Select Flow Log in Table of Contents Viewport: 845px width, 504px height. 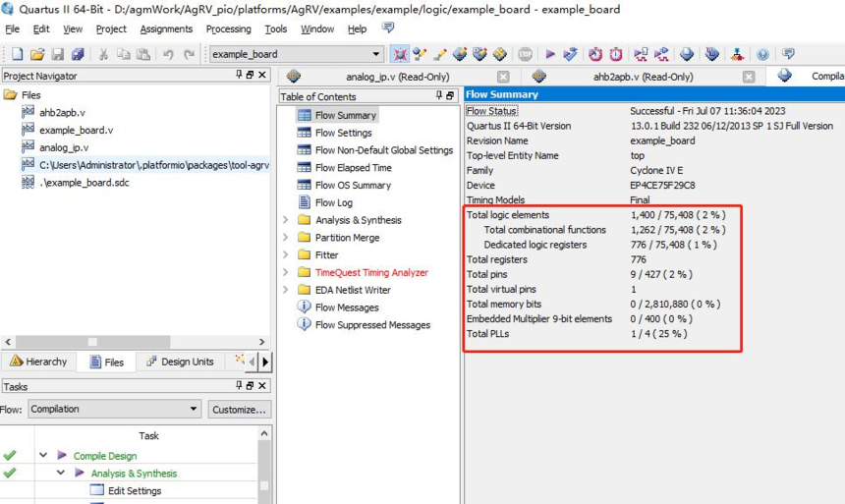(334, 202)
